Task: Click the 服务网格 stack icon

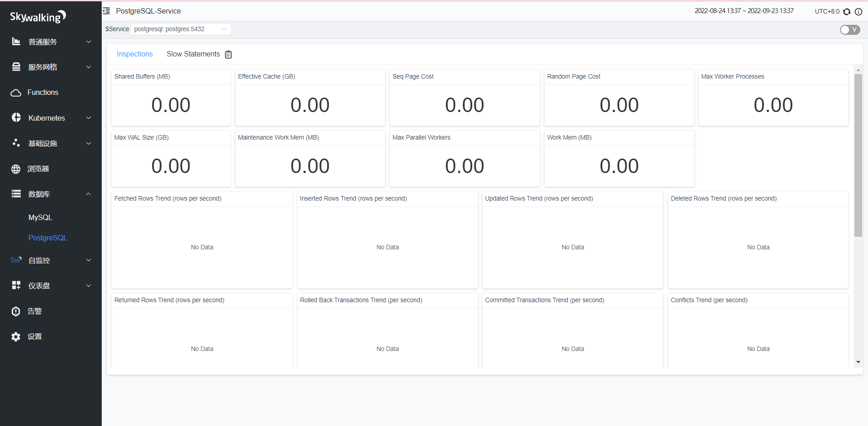Action: (16, 67)
